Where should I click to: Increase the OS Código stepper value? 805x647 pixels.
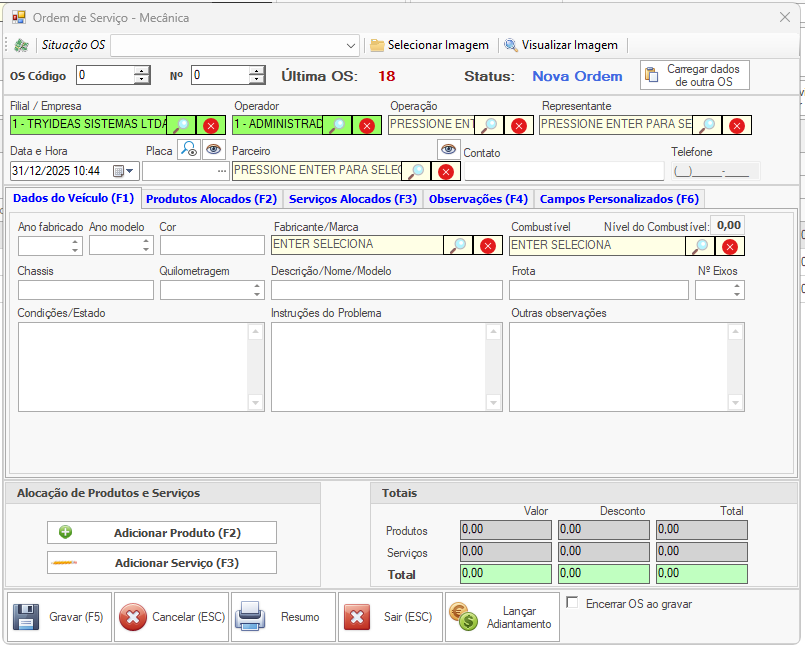[142, 70]
